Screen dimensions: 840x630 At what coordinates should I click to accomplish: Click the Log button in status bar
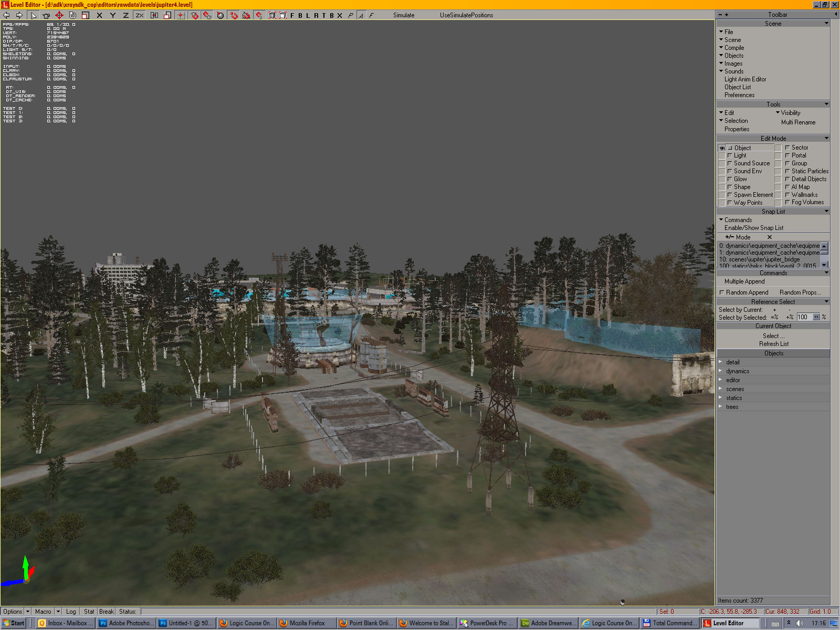pos(71,612)
